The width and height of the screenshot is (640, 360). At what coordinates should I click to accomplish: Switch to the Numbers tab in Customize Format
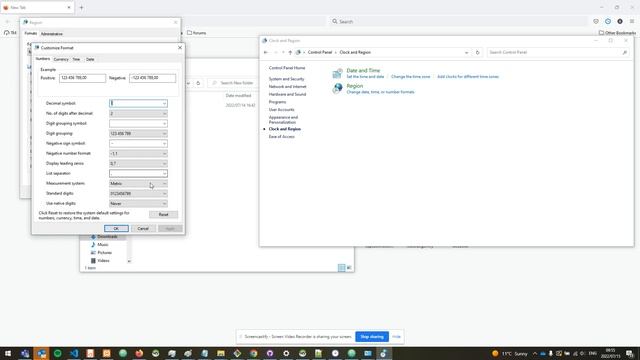(x=42, y=59)
